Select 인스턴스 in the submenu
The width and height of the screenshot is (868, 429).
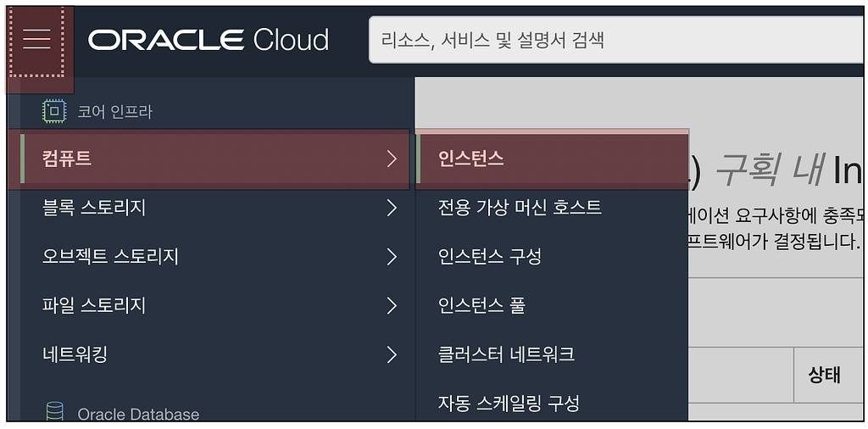coord(552,159)
